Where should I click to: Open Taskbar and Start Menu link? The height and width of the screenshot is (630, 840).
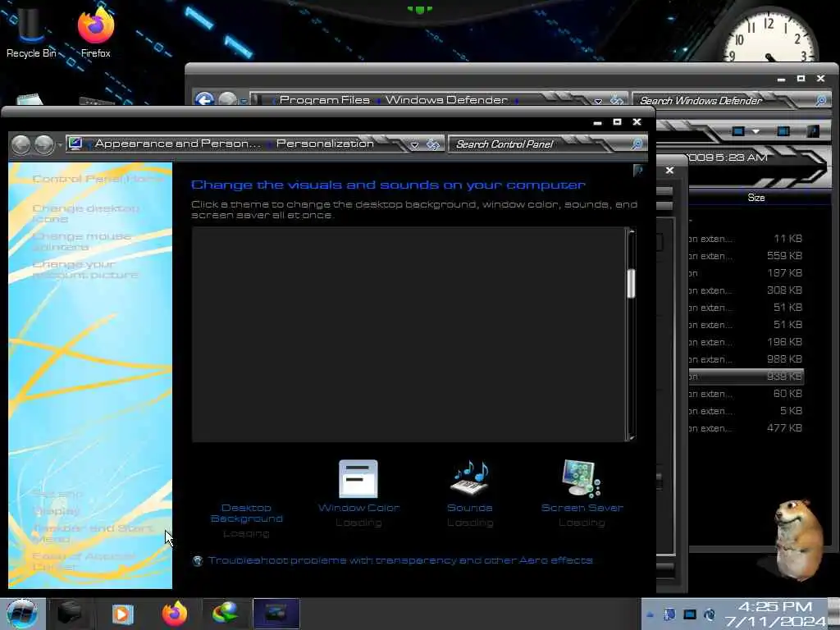pos(92,533)
